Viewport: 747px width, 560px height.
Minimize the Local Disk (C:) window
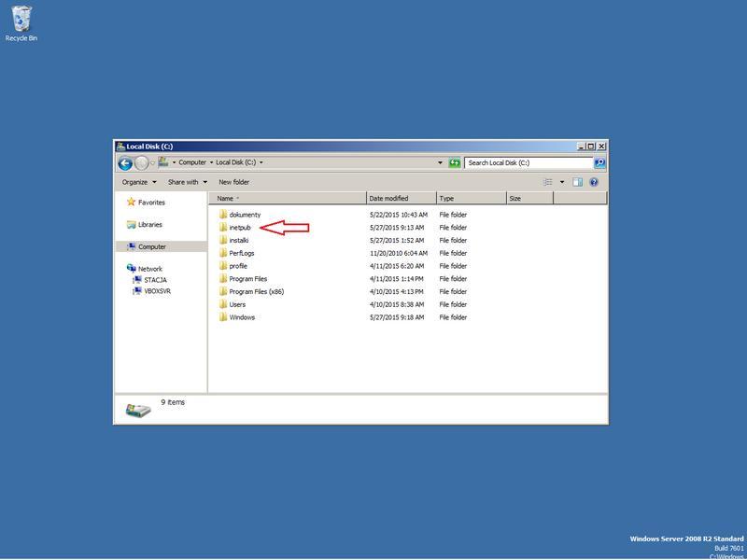click(581, 147)
